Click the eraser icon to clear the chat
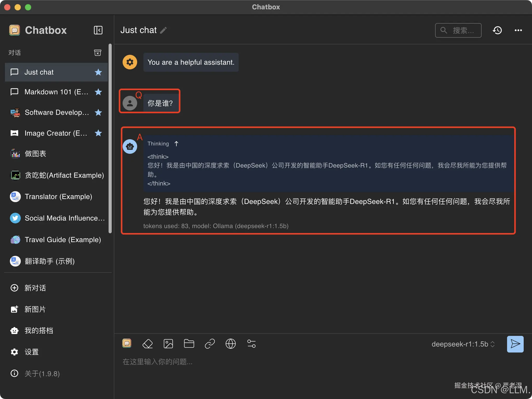 (x=148, y=344)
